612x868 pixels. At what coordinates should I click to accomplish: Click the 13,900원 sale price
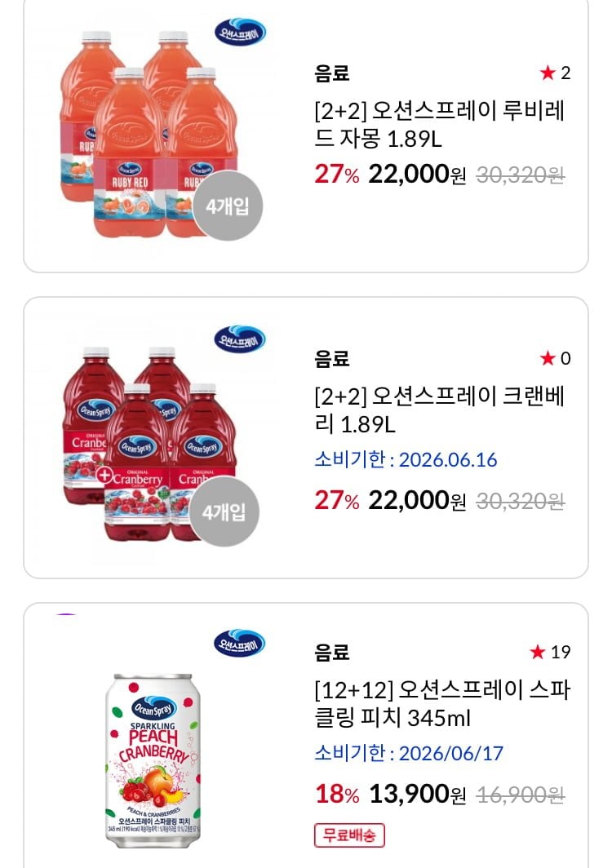click(418, 794)
